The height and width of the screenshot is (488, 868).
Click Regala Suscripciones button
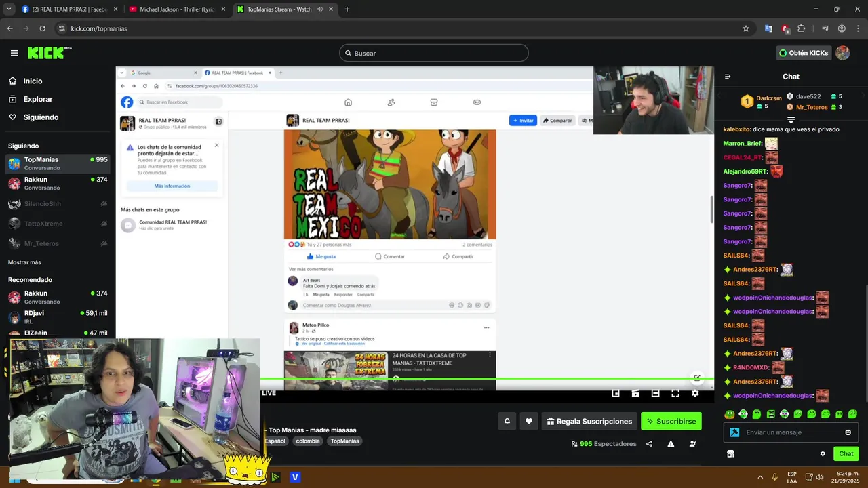(x=589, y=421)
